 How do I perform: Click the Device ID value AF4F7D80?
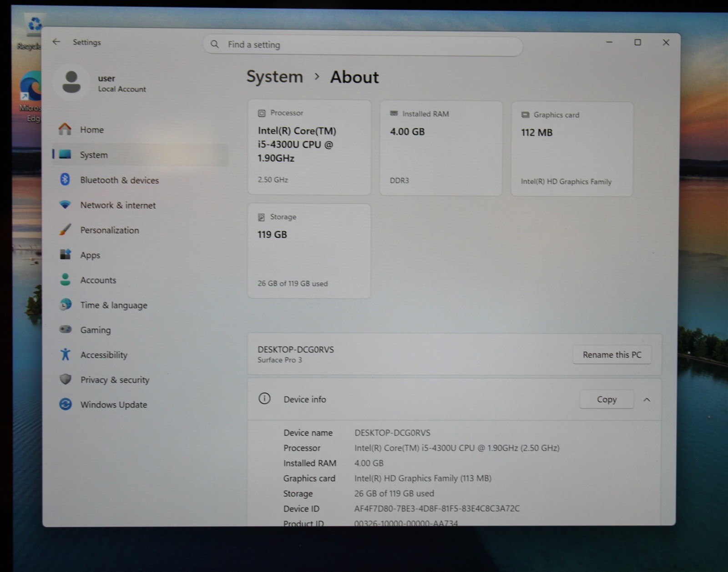tap(437, 508)
